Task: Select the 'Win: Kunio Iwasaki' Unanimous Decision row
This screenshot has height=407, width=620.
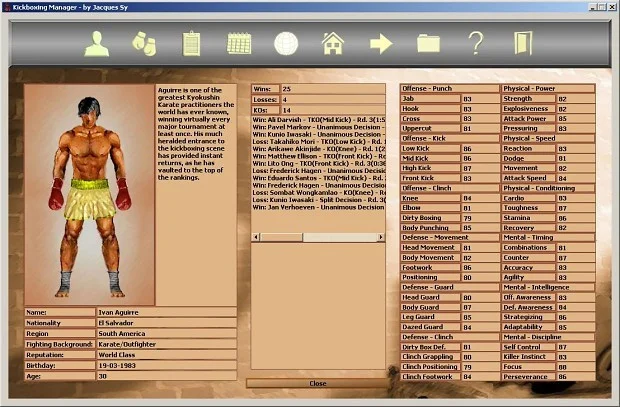Action: 319,134
